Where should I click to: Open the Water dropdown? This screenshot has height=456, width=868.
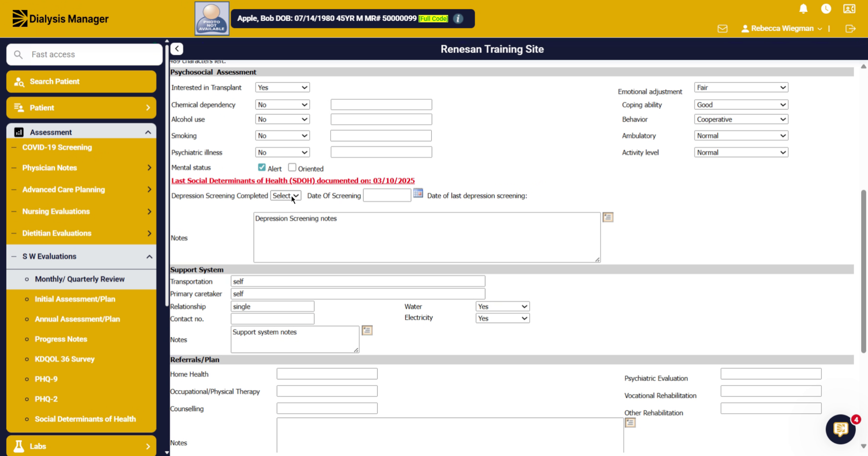click(x=503, y=306)
